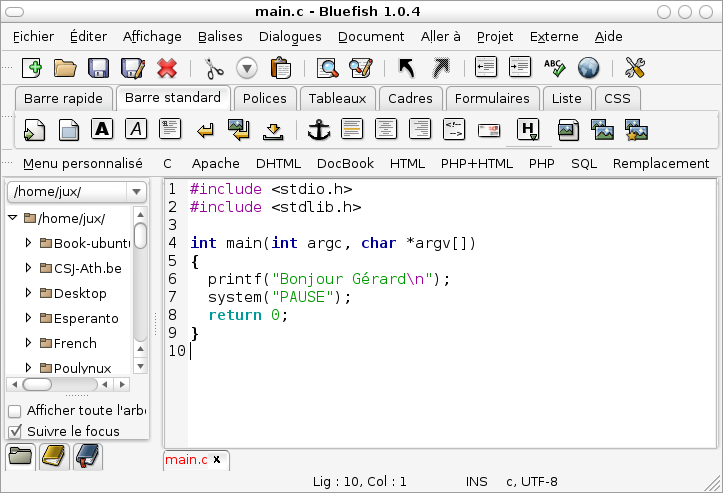
Task: Click the file tree vertical scrollbar thumb
Action: 141,235
